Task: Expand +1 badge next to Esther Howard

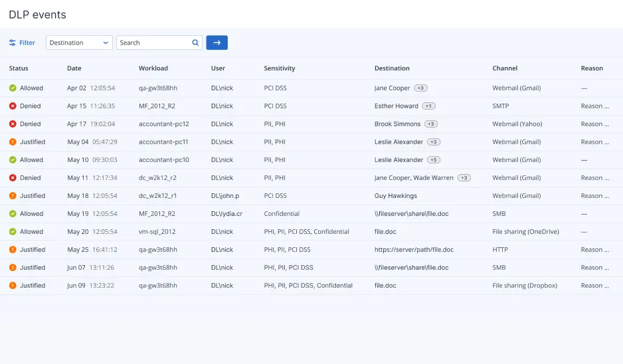Action: (x=429, y=106)
